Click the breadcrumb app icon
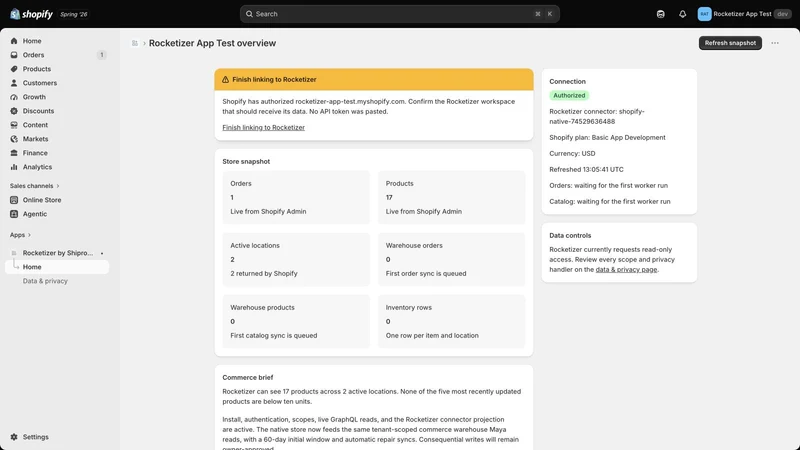This screenshot has height=450, width=800. click(135, 43)
